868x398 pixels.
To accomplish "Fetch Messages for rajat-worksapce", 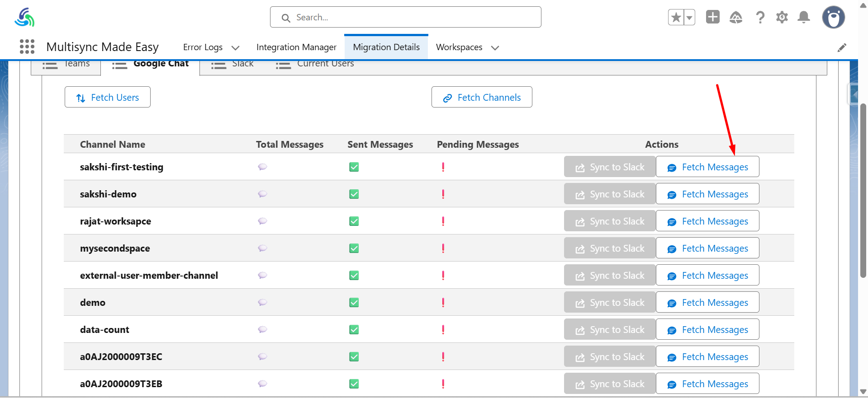I will (707, 221).
